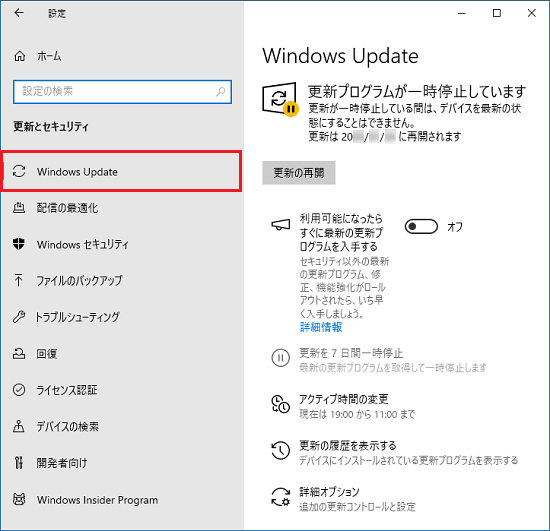Screen dimensions: 550x531
Task: Maximize the settings window
Action: click(497, 13)
